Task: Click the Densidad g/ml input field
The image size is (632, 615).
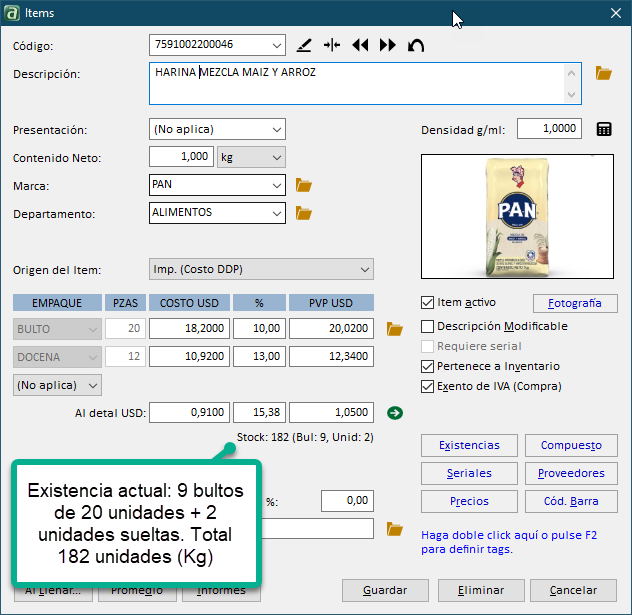Action: pyautogui.click(x=548, y=129)
